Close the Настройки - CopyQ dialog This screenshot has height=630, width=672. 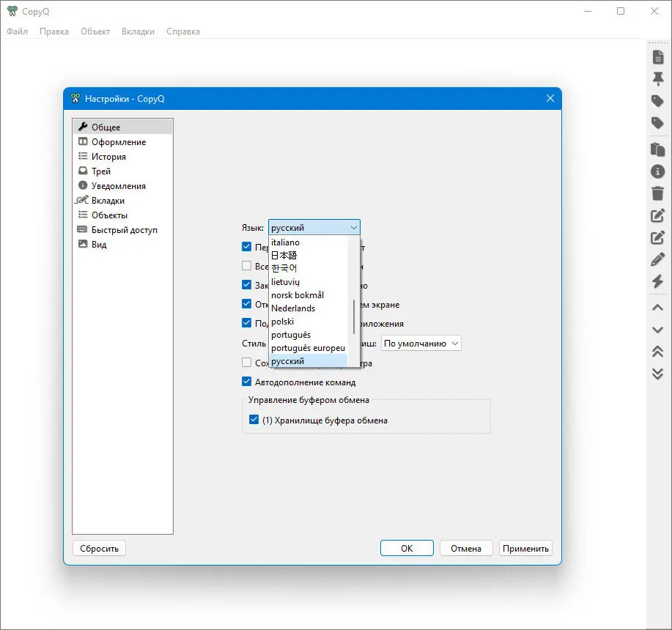[x=550, y=98]
